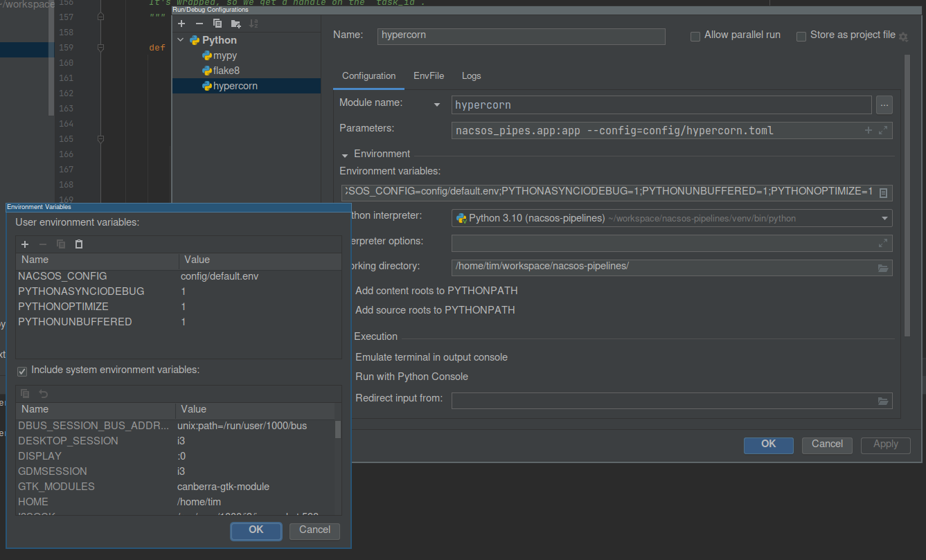Screen dimensions: 926x560
Task: Collapse the Python configurations tree node
Action: pyautogui.click(x=181, y=41)
